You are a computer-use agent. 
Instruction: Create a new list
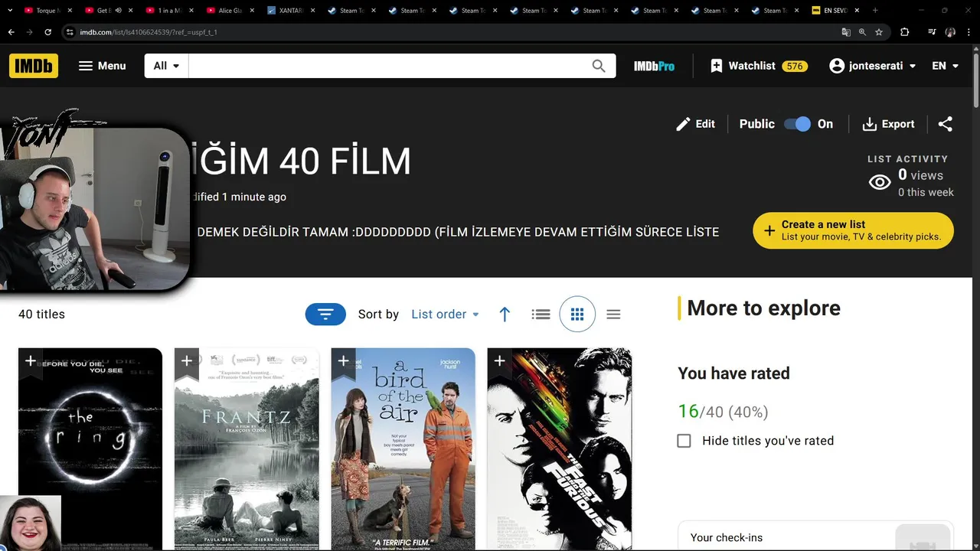(x=853, y=230)
